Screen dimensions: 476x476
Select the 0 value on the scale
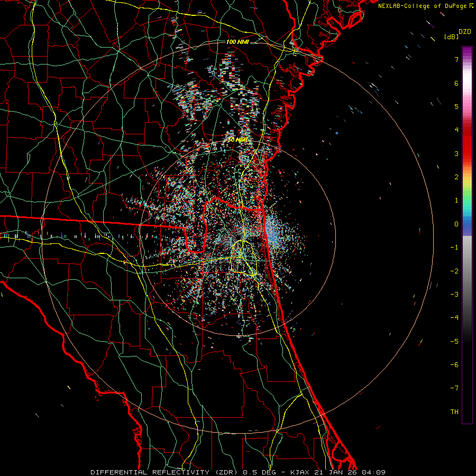point(456,224)
